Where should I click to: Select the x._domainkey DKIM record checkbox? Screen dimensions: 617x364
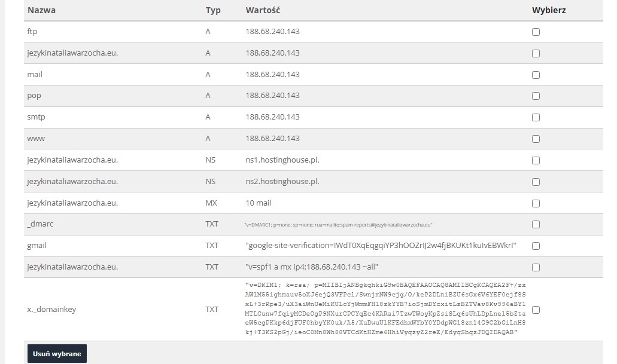pos(536,310)
